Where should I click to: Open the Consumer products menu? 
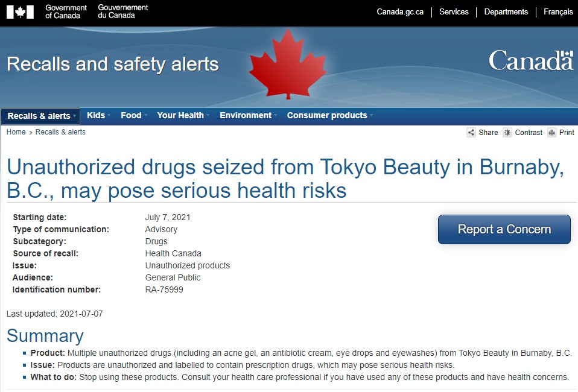(x=329, y=115)
